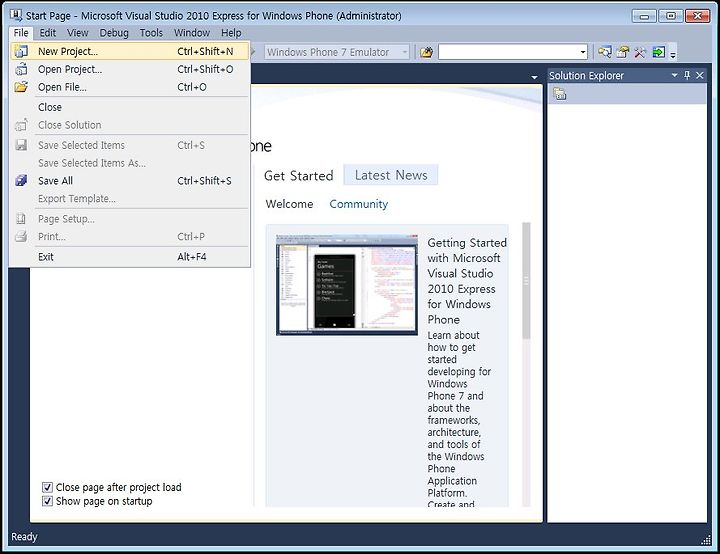Open the View menu

click(78, 33)
